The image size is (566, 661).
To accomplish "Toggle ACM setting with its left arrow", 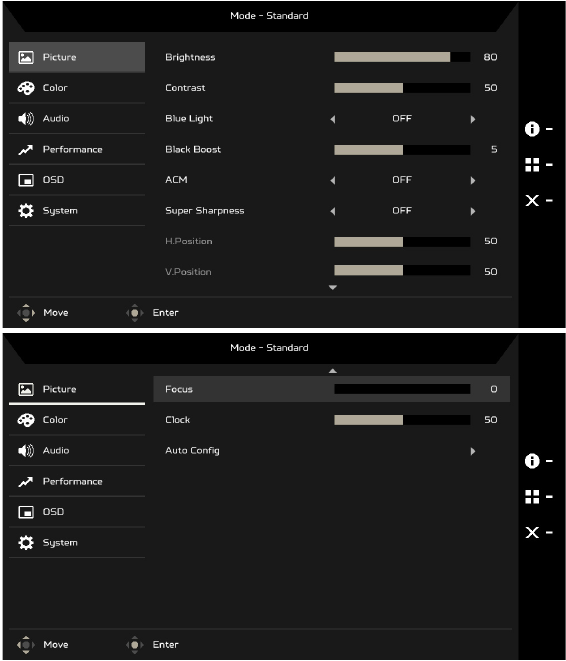I will [333, 180].
